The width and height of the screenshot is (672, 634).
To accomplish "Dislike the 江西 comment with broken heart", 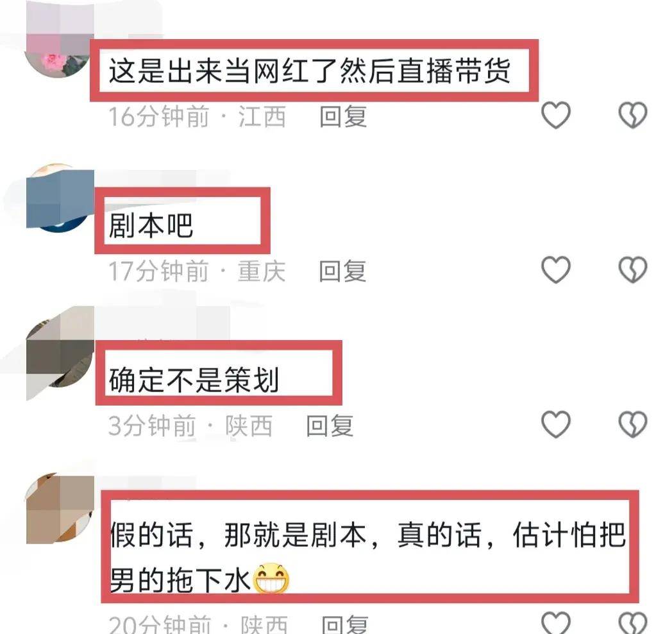I will 633,115.
